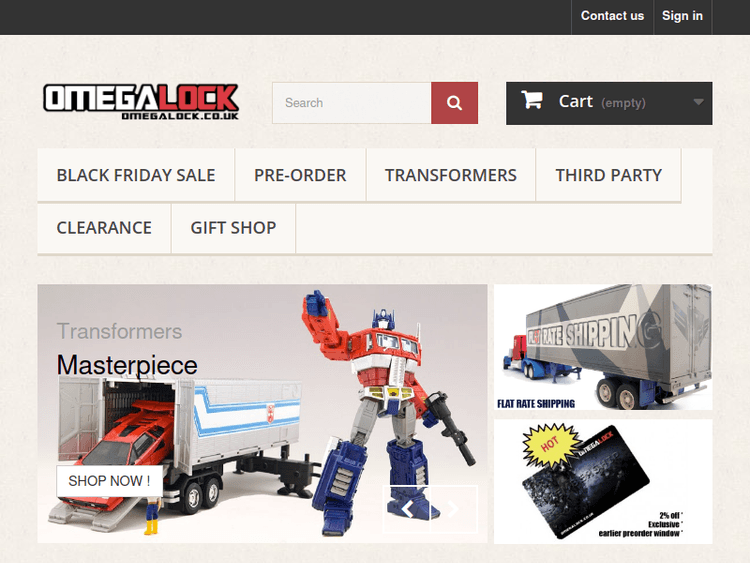Click the magnifying glass search button
The width and height of the screenshot is (750, 563).
click(x=454, y=103)
